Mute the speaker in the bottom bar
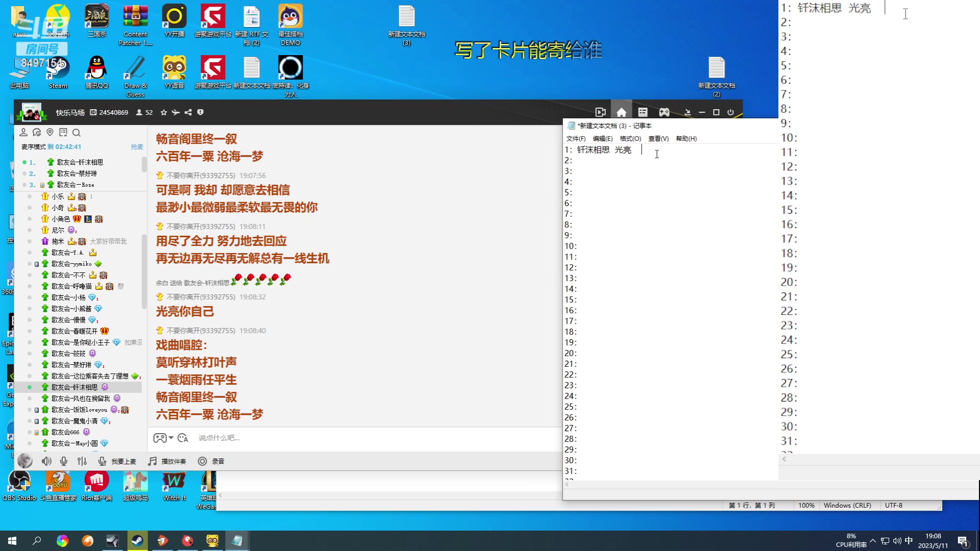Viewport: 980px width, 551px height. coord(46,461)
